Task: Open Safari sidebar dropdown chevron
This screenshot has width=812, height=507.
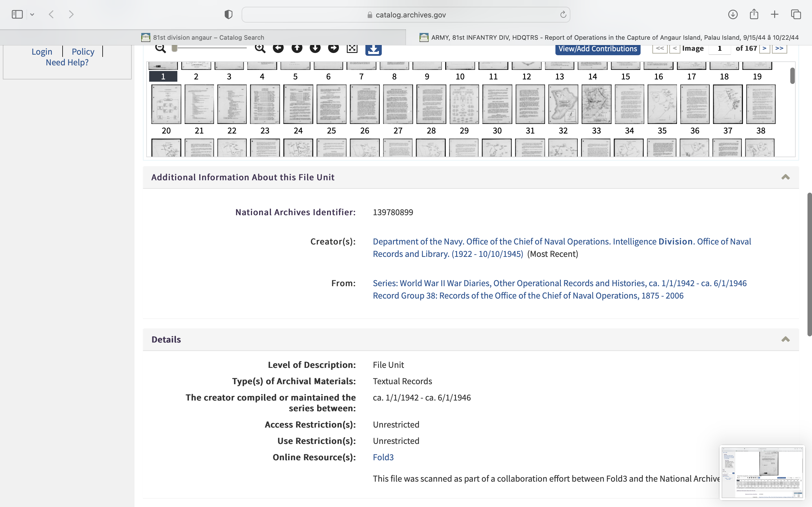Action: point(32,14)
